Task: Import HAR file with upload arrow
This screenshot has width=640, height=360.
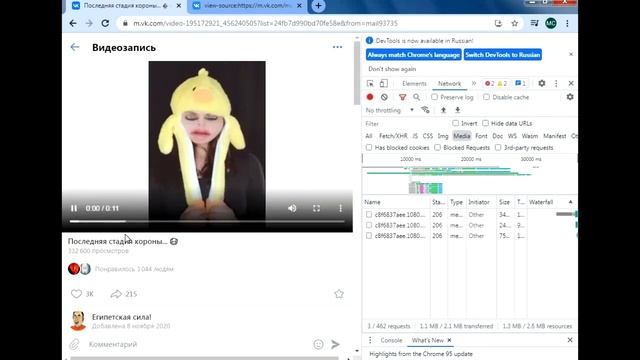Action: click(x=443, y=110)
